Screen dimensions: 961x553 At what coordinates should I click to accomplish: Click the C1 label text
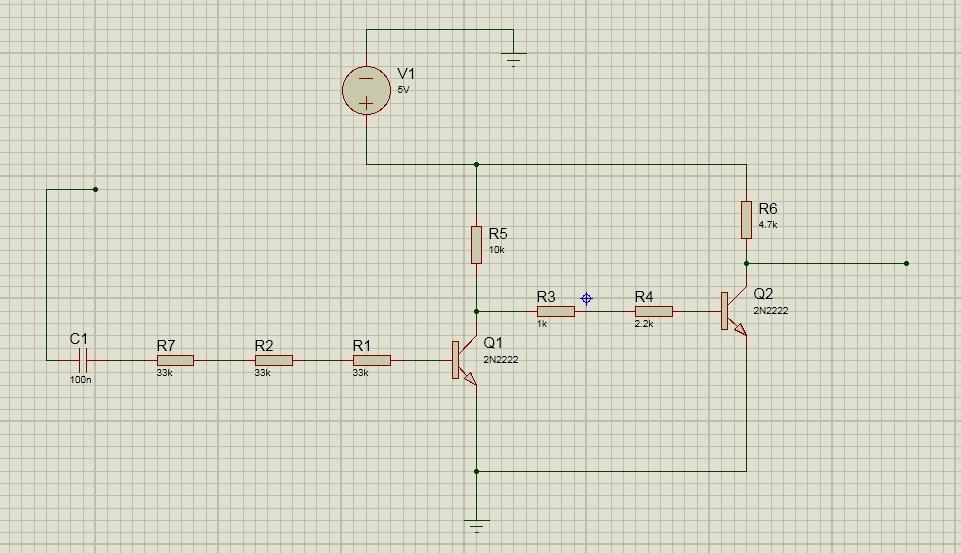(x=79, y=338)
